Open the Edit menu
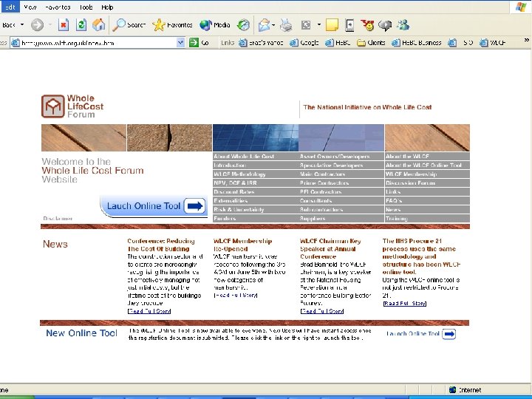The image size is (532, 399). [10, 7]
